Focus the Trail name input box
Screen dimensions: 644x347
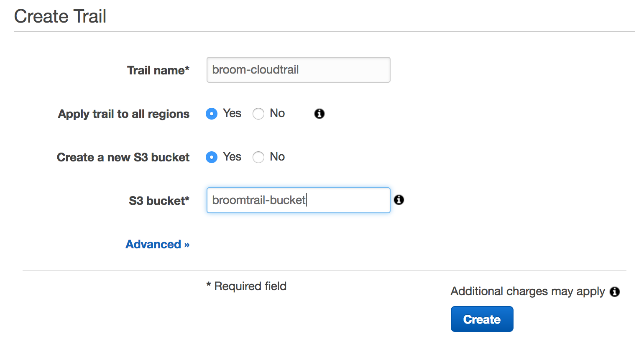[298, 70]
